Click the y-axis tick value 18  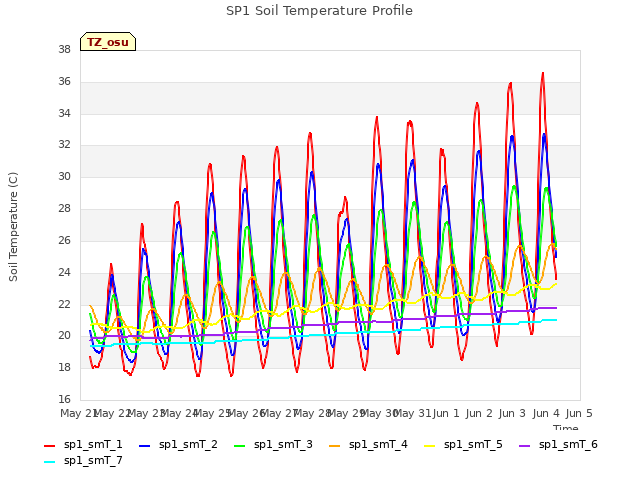click(x=64, y=368)
